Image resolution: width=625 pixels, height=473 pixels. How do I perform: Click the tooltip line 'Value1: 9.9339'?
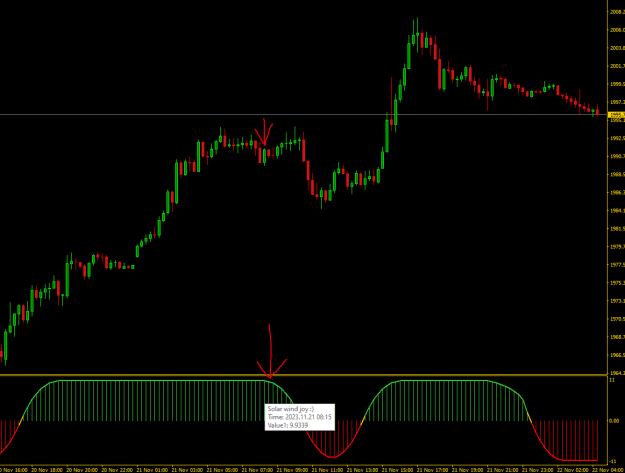coord(288,425)
